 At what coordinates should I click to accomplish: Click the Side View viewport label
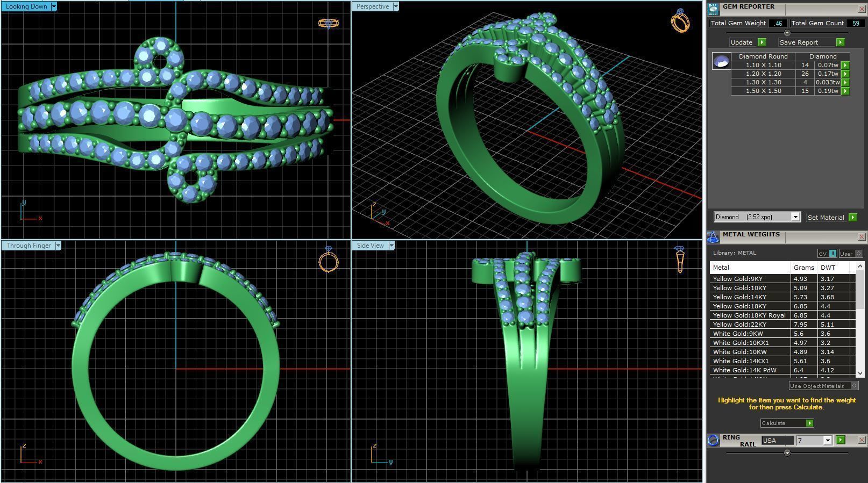370,246
